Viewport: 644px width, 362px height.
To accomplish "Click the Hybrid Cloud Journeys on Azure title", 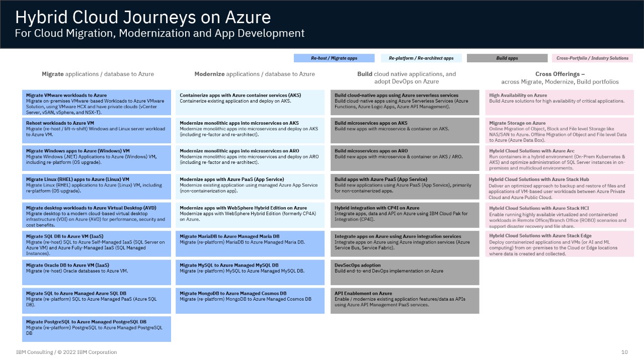I will pos(143,17).
